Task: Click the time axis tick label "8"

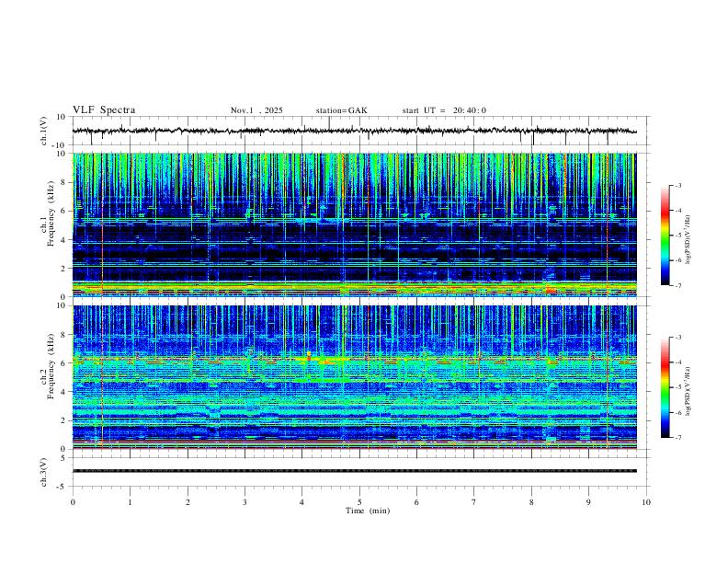Action: click(531, 502)
